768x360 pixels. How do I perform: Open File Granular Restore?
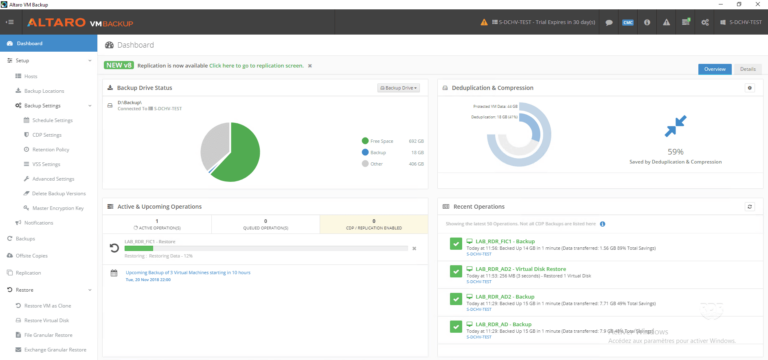(x=48, y=335)
